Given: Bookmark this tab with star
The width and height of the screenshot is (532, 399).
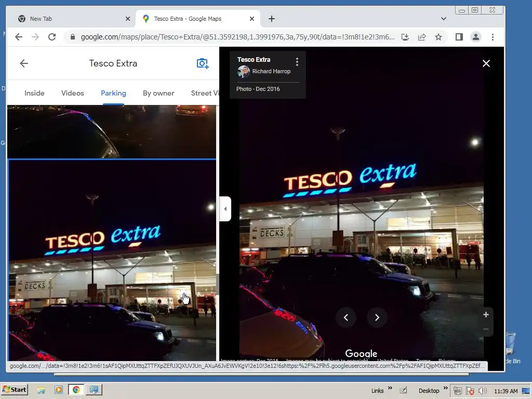Looking at the screenshot, I should click(x=438, y=37).
